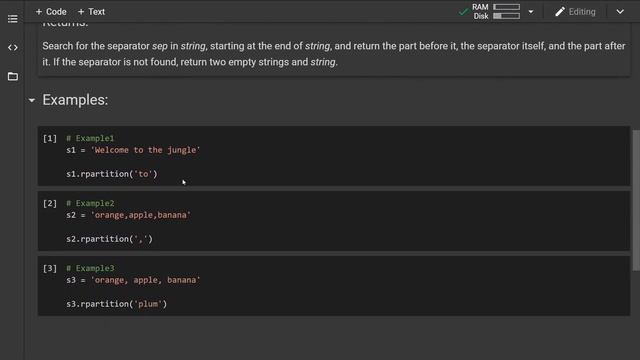Open the table of contents sidebar icon
Viewport: 640px width, 360px height.
[13, 19]
